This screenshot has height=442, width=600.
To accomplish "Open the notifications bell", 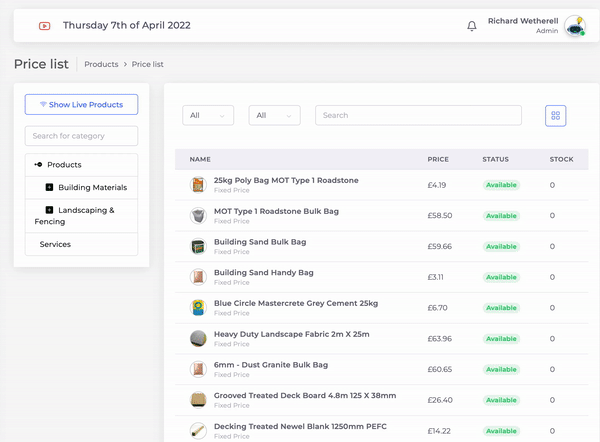I will coord(472,26).
